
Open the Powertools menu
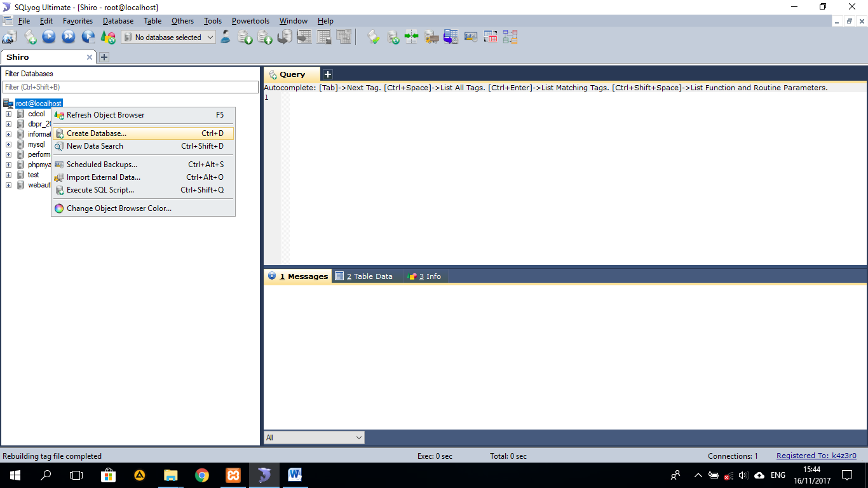pos(250,21)
